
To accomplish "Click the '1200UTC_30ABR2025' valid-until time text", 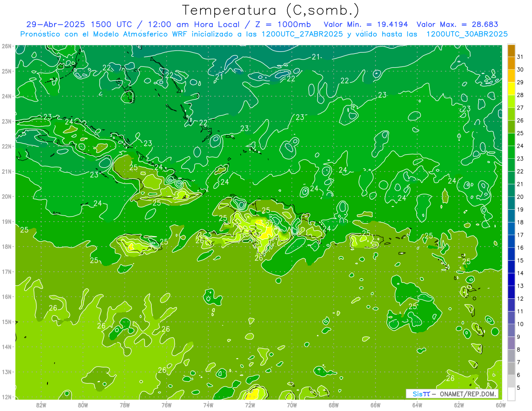I will pyautogui.click(x=467, y=34).
